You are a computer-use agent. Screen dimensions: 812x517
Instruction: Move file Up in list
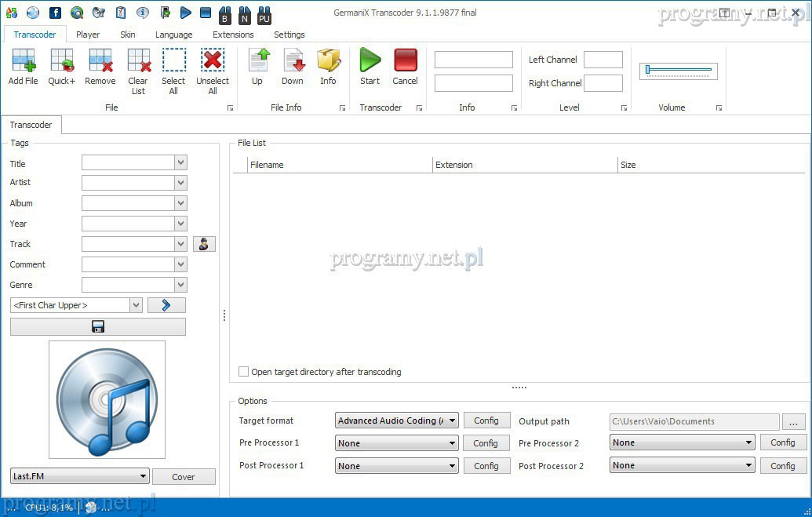(x=257, y=62)
